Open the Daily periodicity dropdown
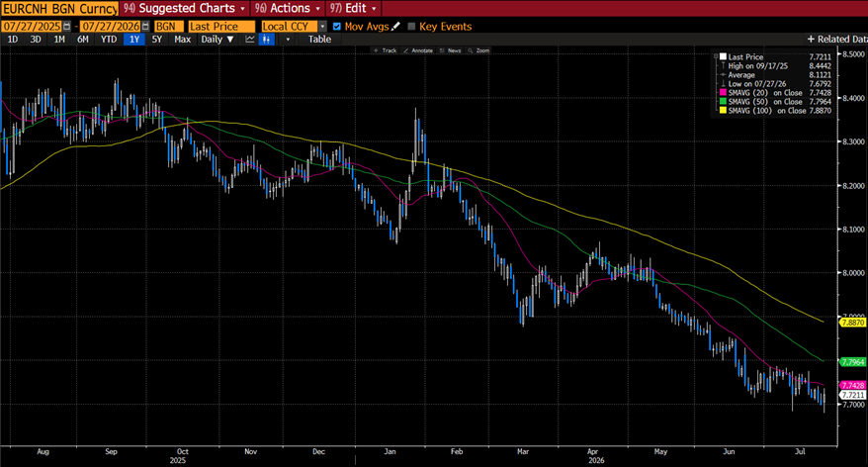The width and height of the screenshot is (868, 467). (217, 39)
